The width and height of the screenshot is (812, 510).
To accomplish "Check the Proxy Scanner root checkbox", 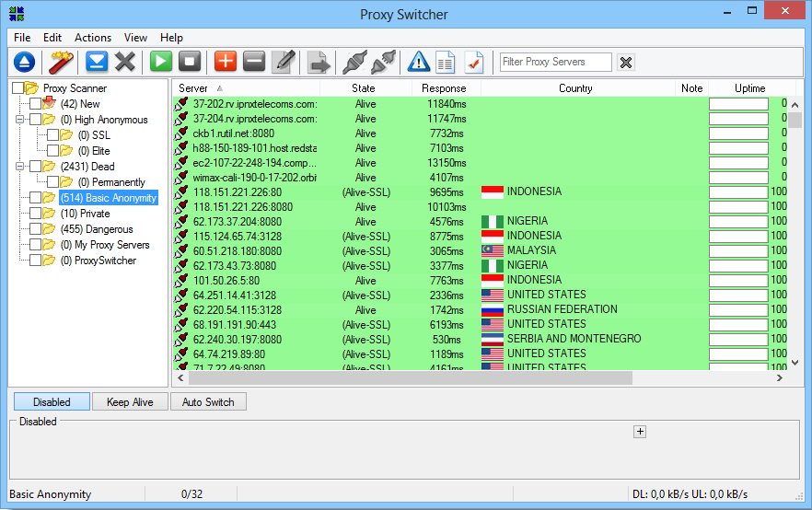I will point(17,88).
